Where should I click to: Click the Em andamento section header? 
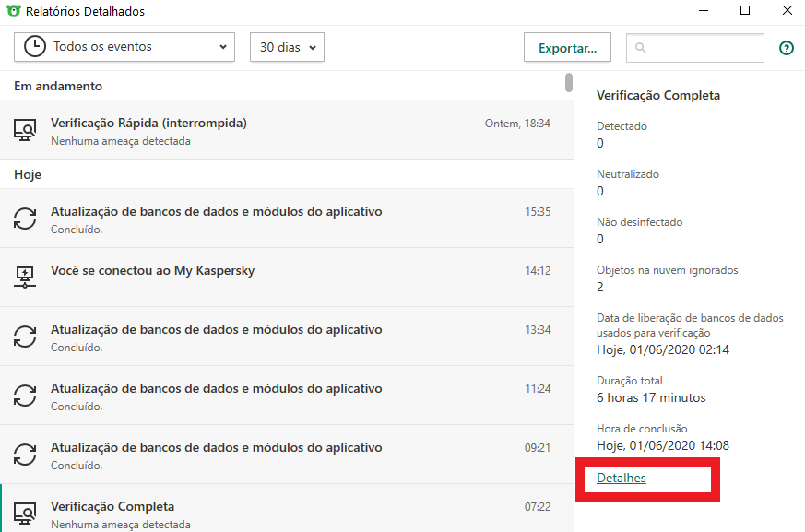58,86
